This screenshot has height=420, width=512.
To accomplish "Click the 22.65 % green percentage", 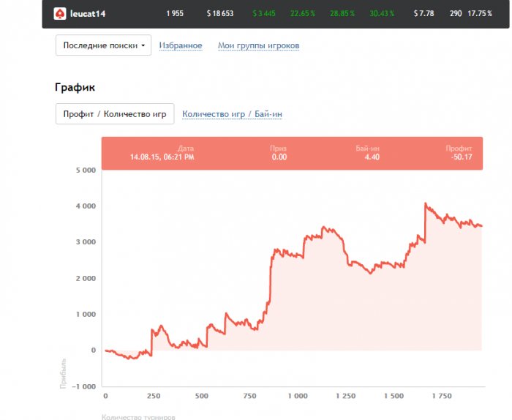I will click(x=301, y=14).
